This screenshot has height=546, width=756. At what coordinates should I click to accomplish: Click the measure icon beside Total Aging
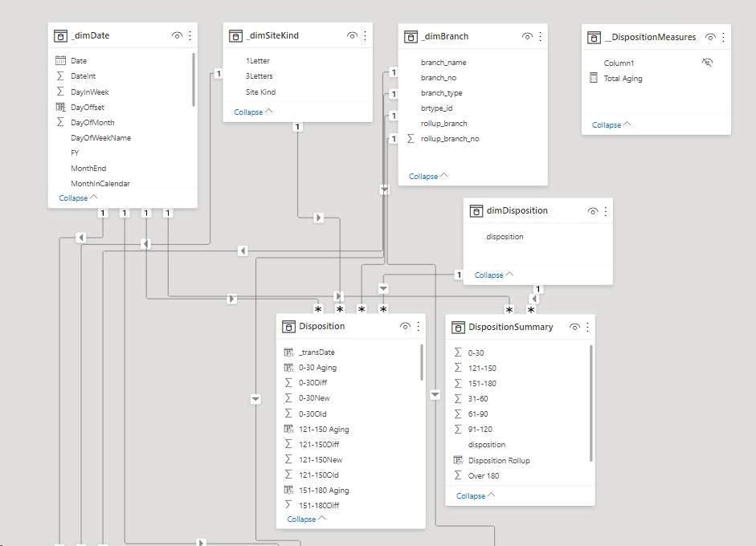coord(594,78)
